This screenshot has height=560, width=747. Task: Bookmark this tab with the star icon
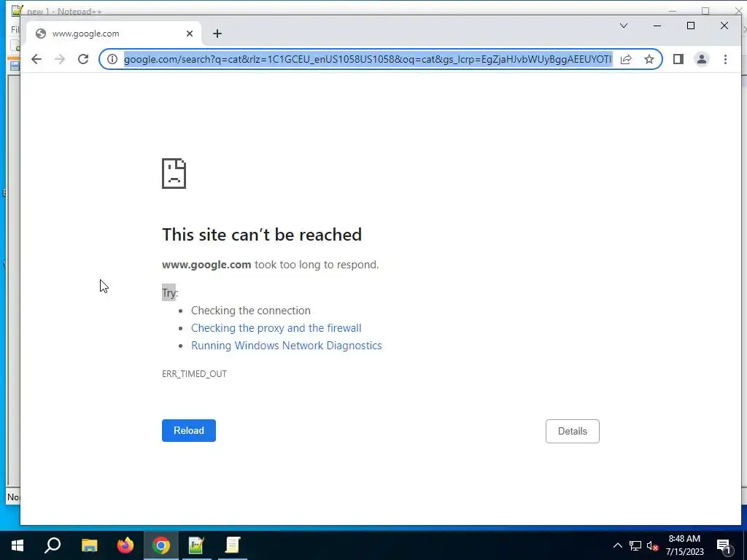649,59
